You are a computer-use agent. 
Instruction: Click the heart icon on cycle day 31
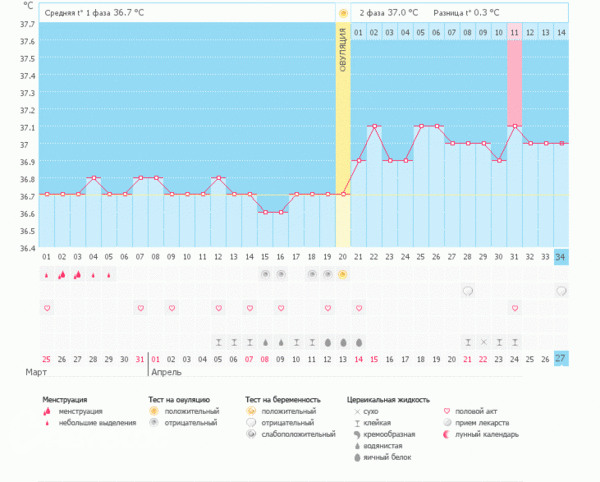coord(514,308)
